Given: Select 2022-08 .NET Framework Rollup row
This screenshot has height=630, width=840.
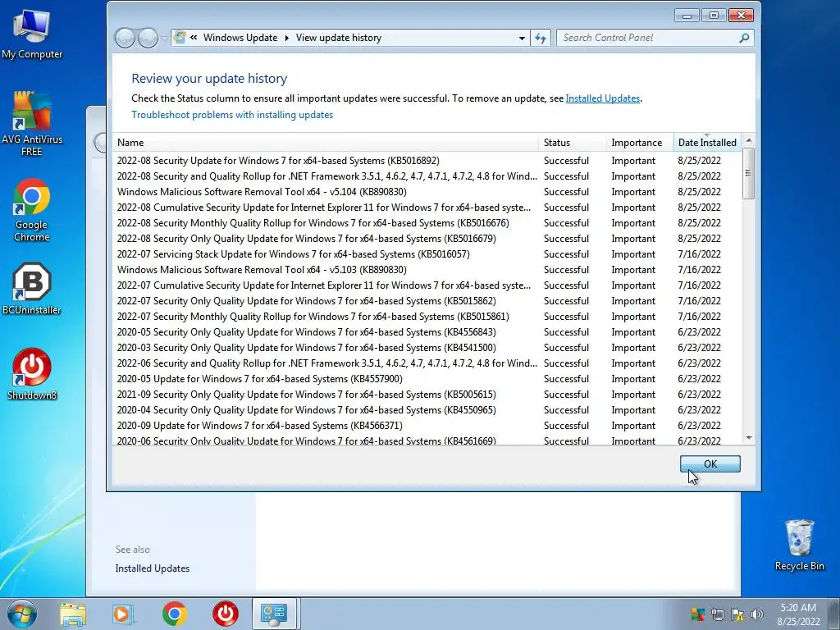Looking at the screenshot, I should (x=427, y=176).
